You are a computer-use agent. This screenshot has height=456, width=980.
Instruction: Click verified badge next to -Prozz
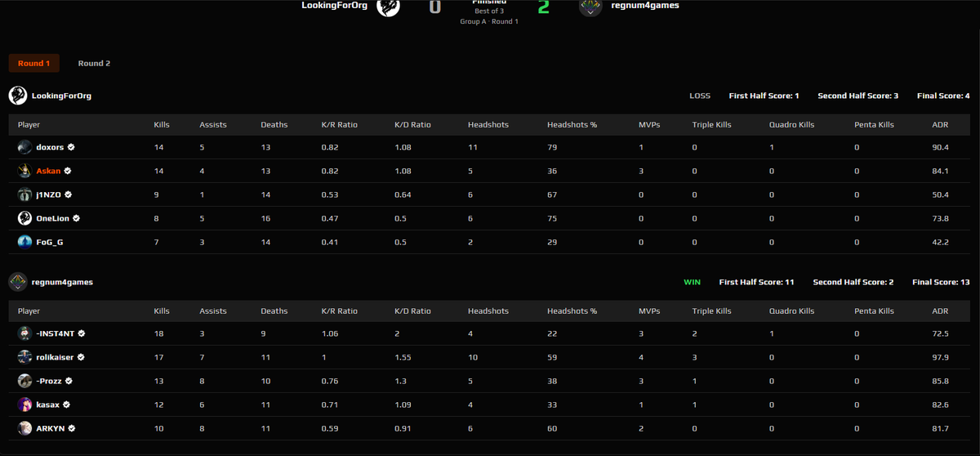point(69,381)
